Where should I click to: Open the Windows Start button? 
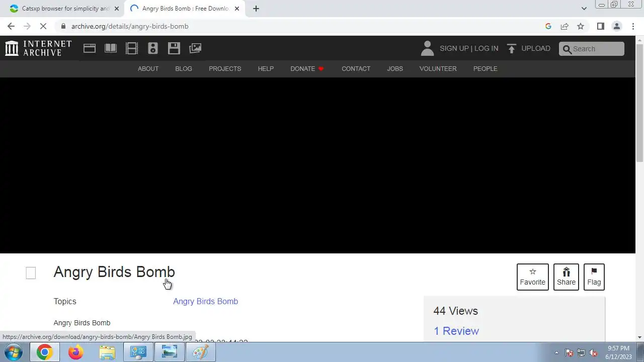pos(13,352)
